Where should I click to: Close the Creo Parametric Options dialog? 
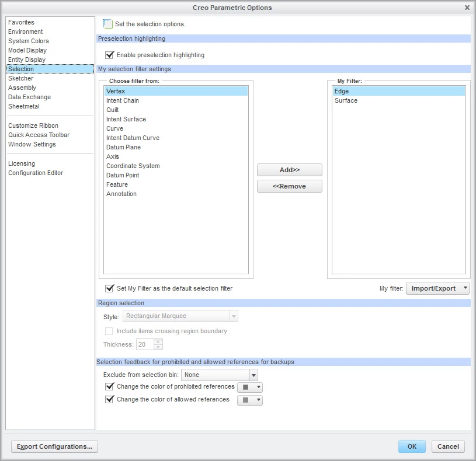(467, 8)
